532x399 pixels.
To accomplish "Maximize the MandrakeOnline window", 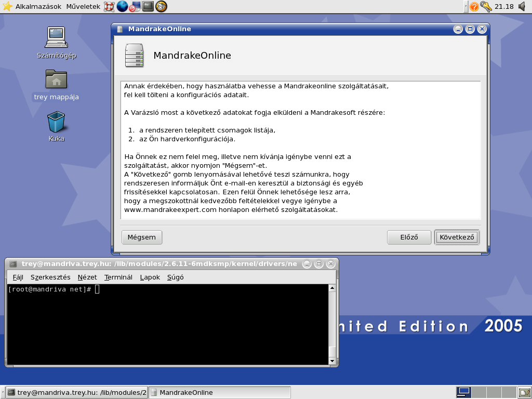I will point(470,29).
